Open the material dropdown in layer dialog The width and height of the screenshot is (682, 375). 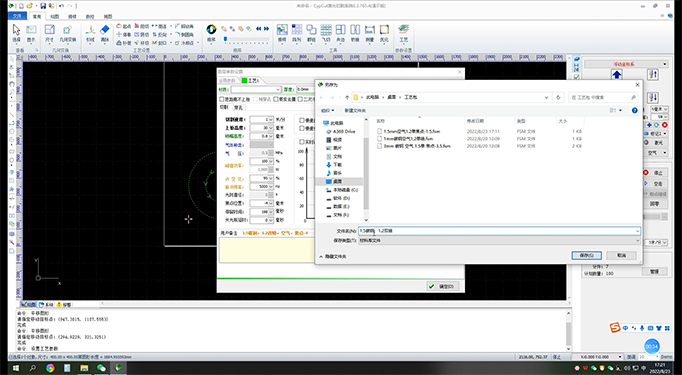coord(256,90)
